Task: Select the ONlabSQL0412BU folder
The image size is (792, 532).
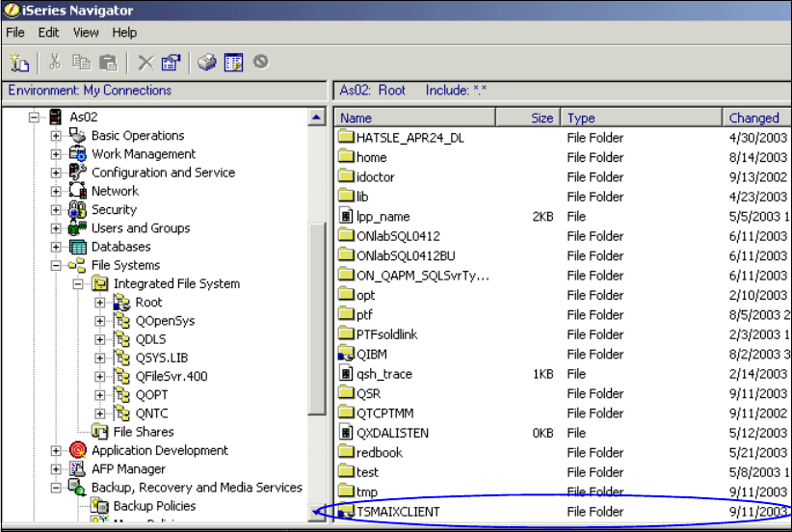Action: pyautogui.click(x=406, y=255)
